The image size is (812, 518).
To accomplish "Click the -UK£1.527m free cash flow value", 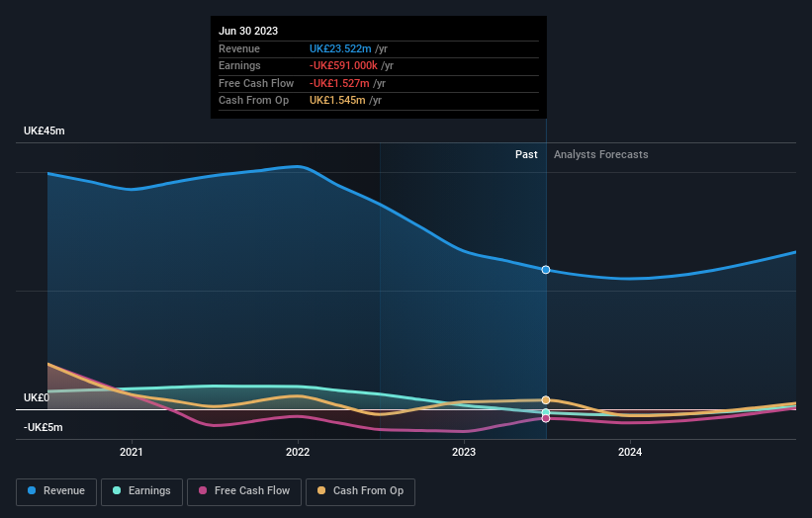I will 339,83.
